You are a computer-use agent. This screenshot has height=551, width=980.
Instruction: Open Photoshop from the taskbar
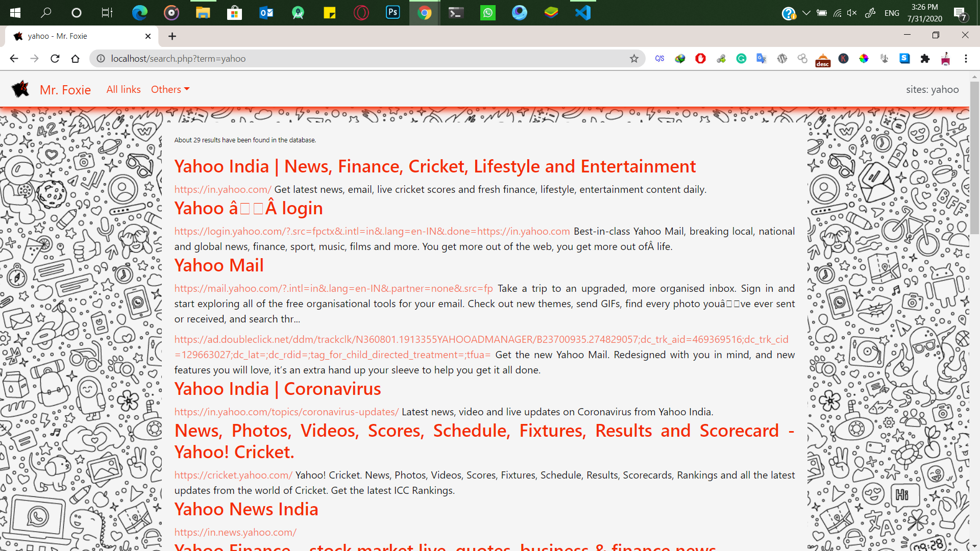click(393, 12)
